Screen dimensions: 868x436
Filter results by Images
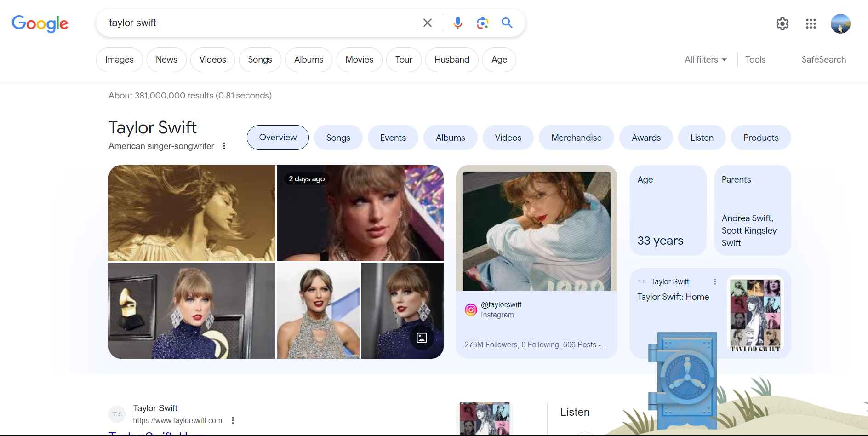click(120, 60)
